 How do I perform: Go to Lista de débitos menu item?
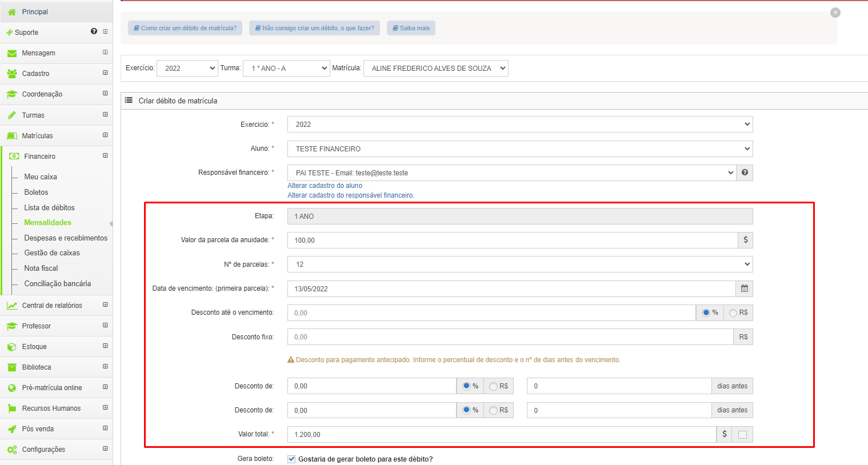click(x=49, y=208)
